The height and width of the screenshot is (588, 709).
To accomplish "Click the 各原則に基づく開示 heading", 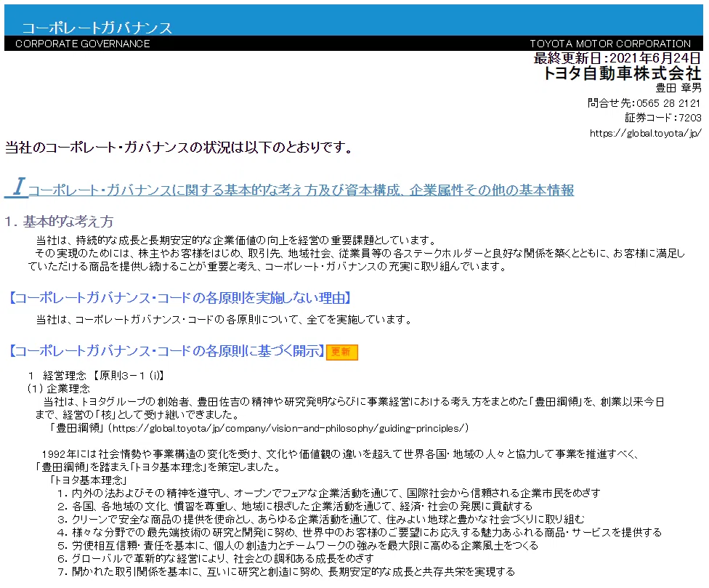I will tap(166, 351).
